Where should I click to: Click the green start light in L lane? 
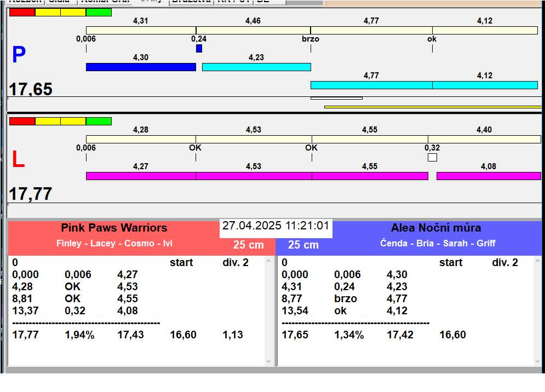coord(99,121)
